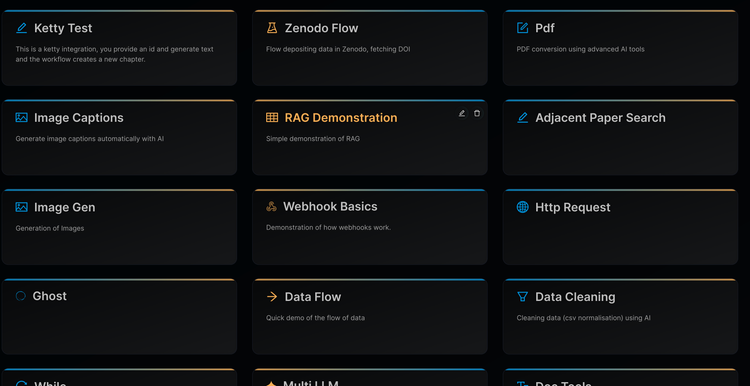Click the funnel icon beside Data Cleaning
Screen dimensions: 750x386
tap(522, 297)
